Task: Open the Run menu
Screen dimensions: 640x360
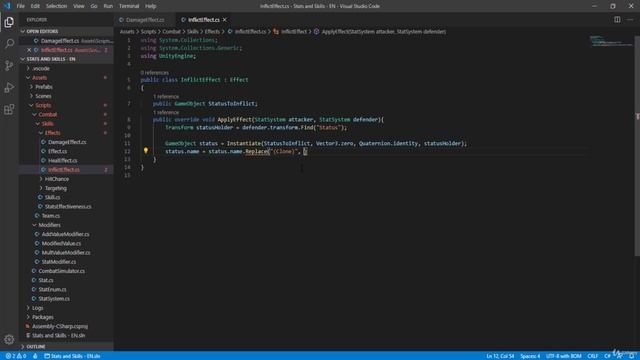Action: [x=108, y=6]
